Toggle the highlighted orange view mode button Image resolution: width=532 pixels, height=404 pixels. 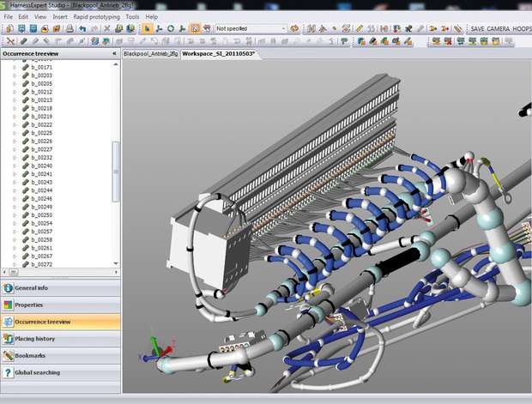point(195,28)
